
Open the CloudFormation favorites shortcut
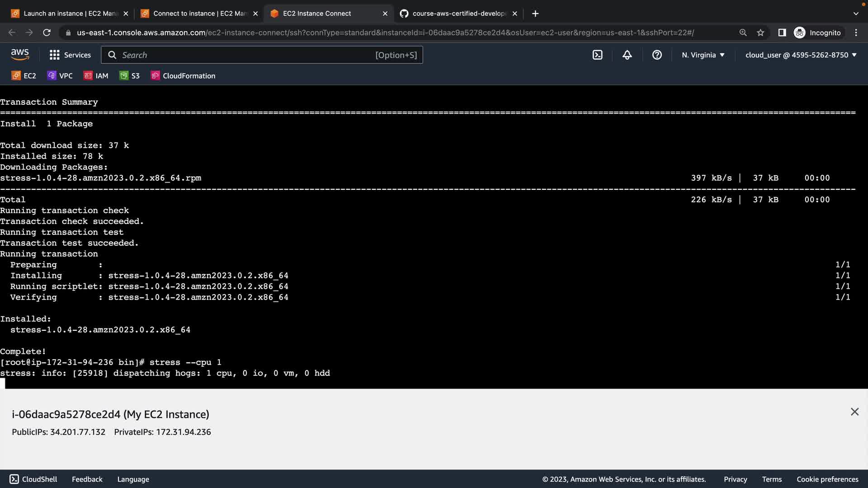(x=183, y=76)
